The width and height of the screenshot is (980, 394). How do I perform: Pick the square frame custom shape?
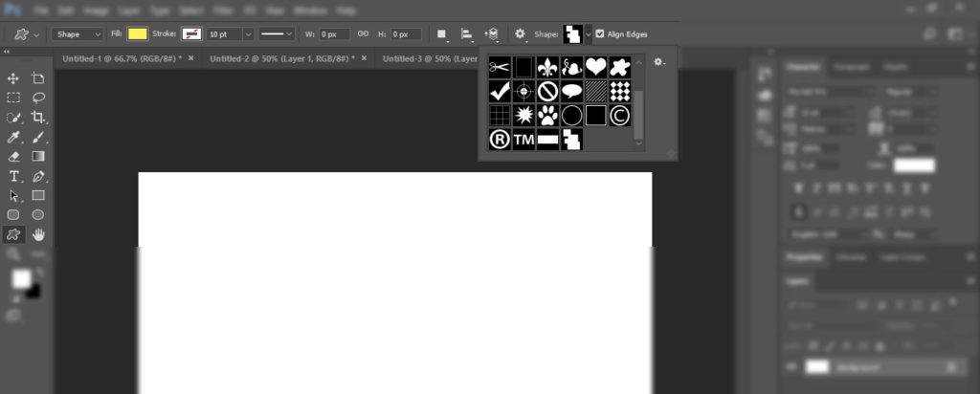pos(595,115)
